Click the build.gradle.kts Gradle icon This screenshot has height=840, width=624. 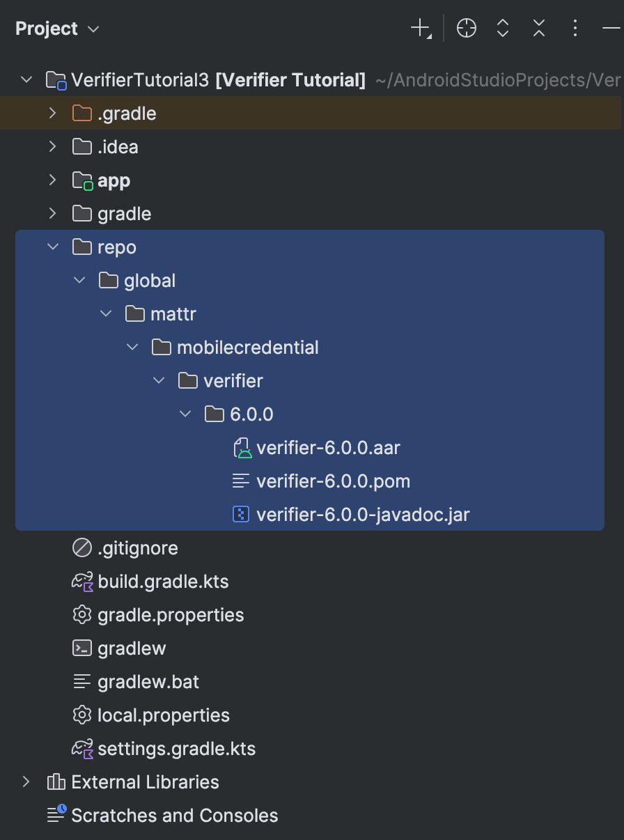coord(82,582)
